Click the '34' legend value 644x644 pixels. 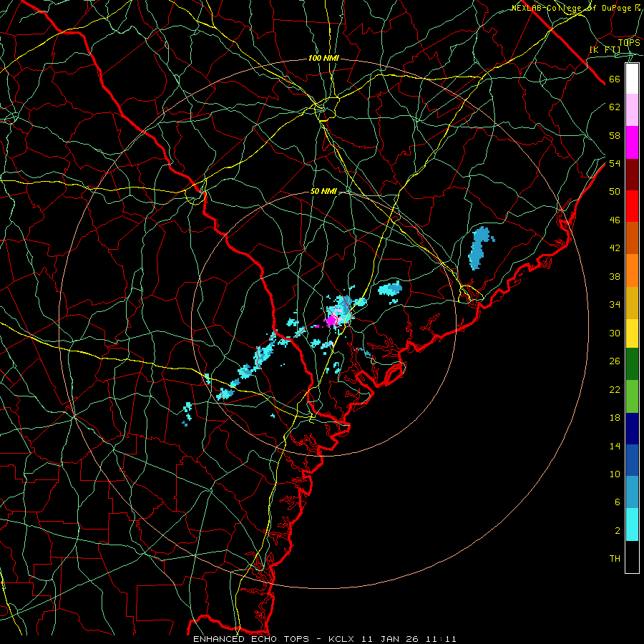[615, 305]
